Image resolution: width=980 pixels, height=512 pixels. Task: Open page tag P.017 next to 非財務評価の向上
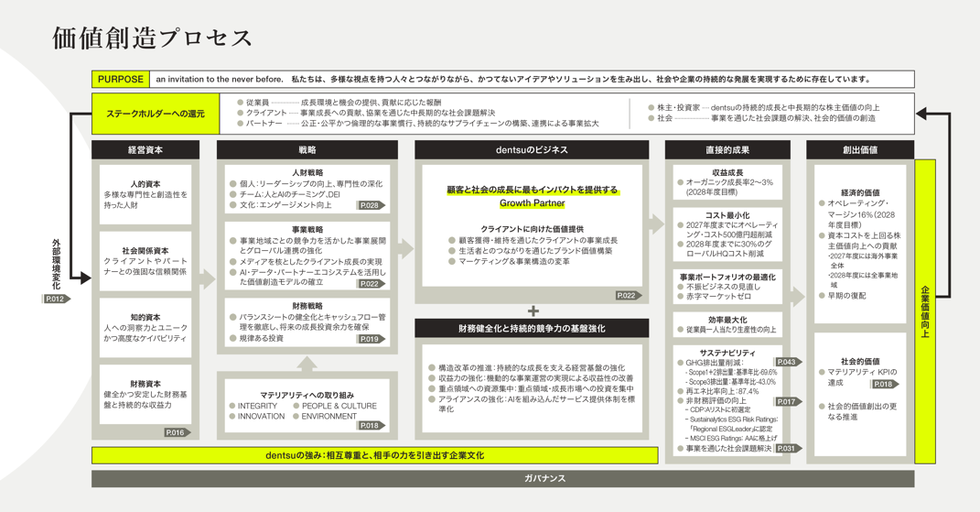click(788, 401)
